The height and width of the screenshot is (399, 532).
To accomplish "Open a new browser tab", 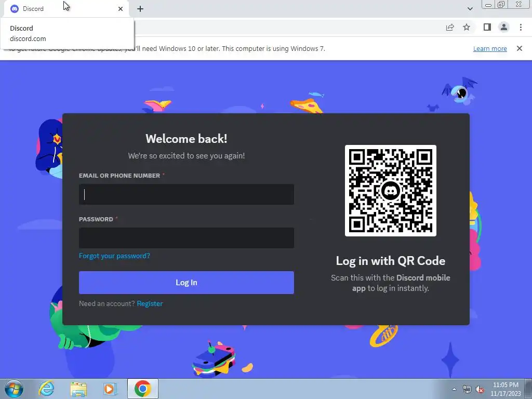I will [140, 9].
